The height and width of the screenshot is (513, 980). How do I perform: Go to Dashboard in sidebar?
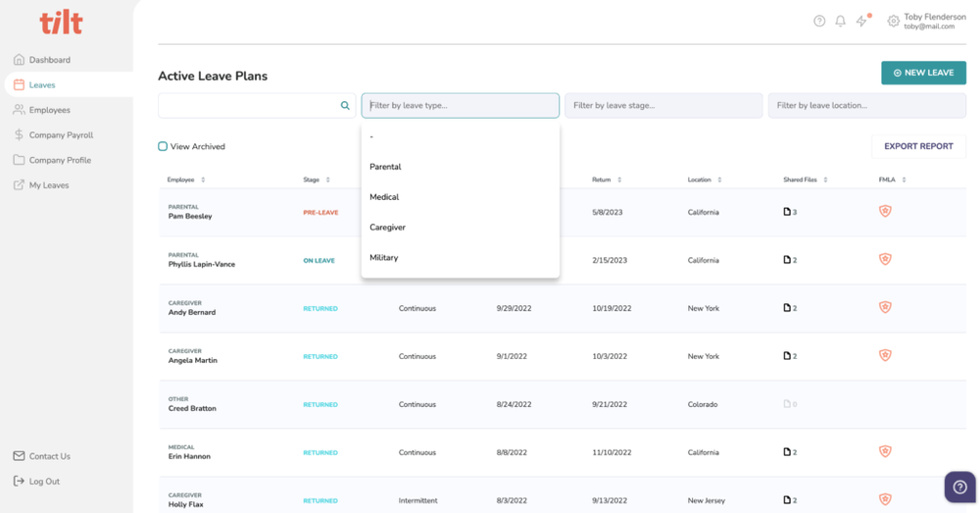click(x=42, y=60)
